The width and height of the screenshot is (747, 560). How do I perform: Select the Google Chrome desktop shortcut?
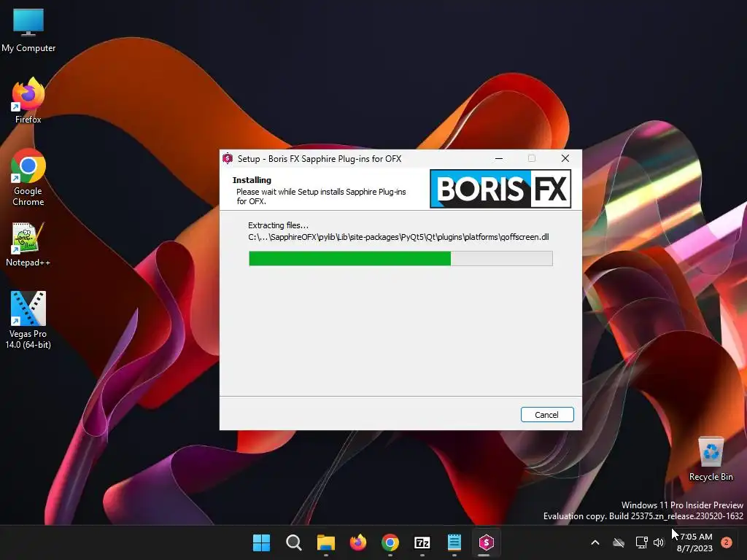pos(28,177)
